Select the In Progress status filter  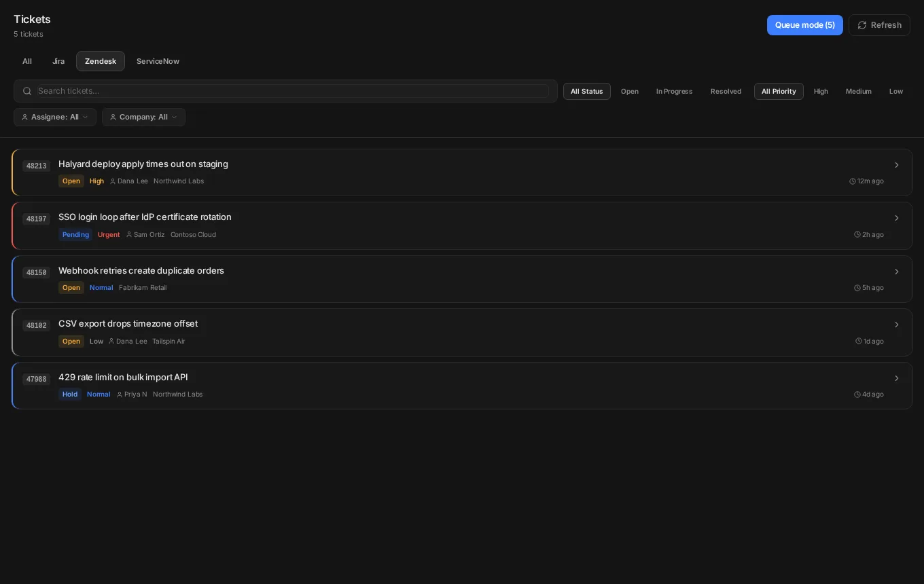(x=674, y=92)
